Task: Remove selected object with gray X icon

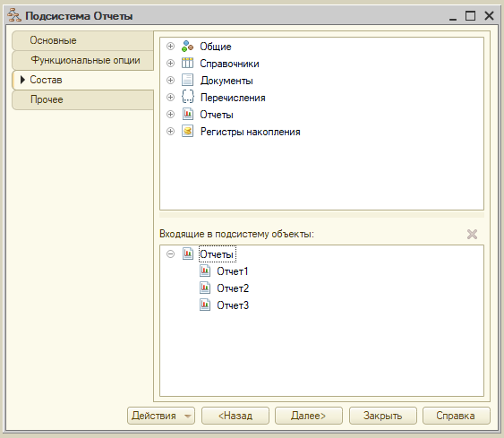Action: click(x=472, y=234)
